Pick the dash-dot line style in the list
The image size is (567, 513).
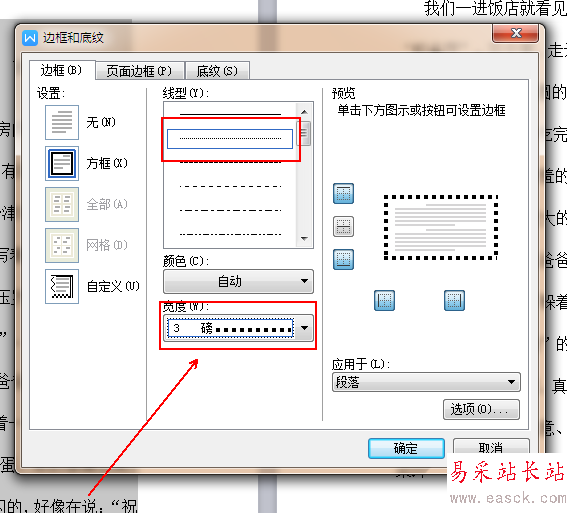(230, 210)
